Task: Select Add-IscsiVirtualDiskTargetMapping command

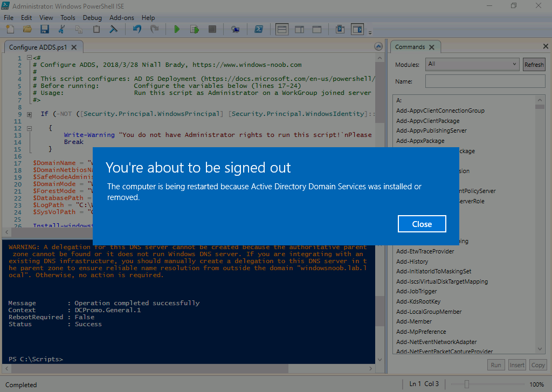Action: (442, 282)
